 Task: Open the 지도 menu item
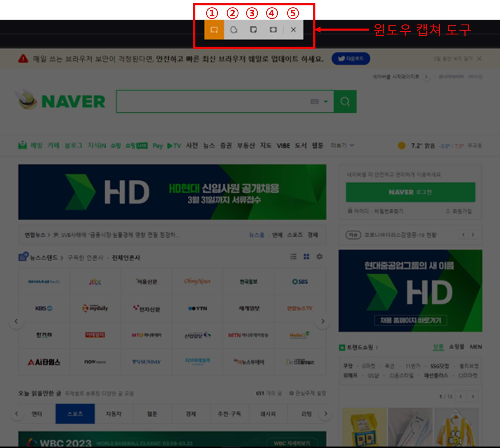tap(266, 145)
